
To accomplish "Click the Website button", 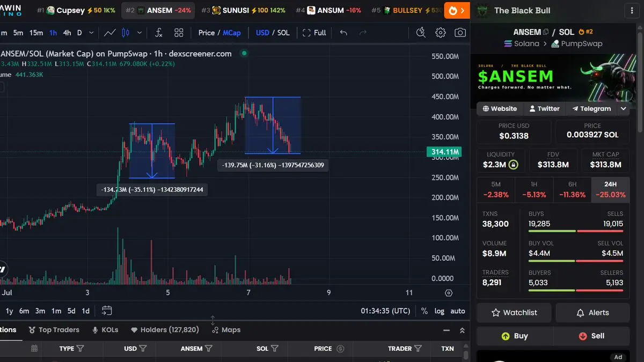I will click(x=500, y=108).
